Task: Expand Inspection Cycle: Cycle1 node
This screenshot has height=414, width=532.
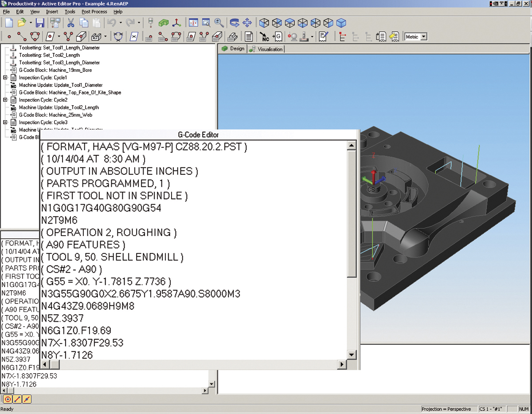Action: [5, 78]
